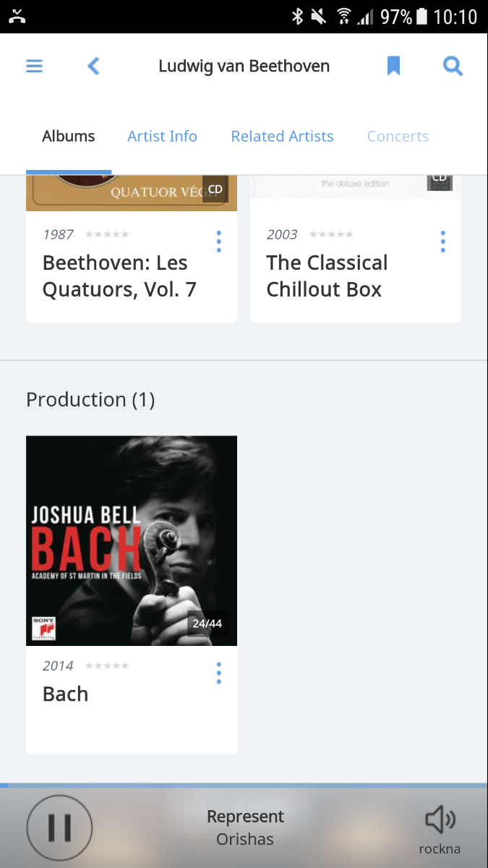
Task: Open the Bluetooth status icon
Action: tap(297, 16)
